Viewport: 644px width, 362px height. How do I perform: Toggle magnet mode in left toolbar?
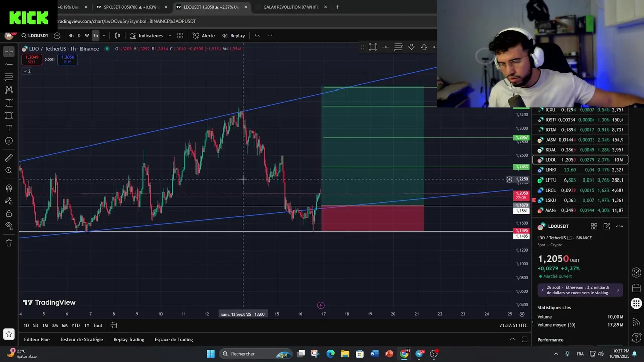[x=9, y=188]
